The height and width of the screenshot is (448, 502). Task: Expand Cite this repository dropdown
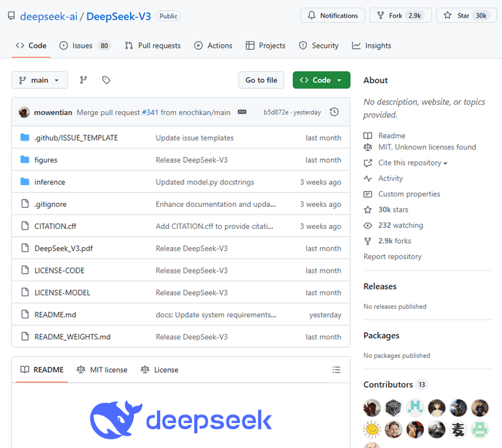pos(412,163)
